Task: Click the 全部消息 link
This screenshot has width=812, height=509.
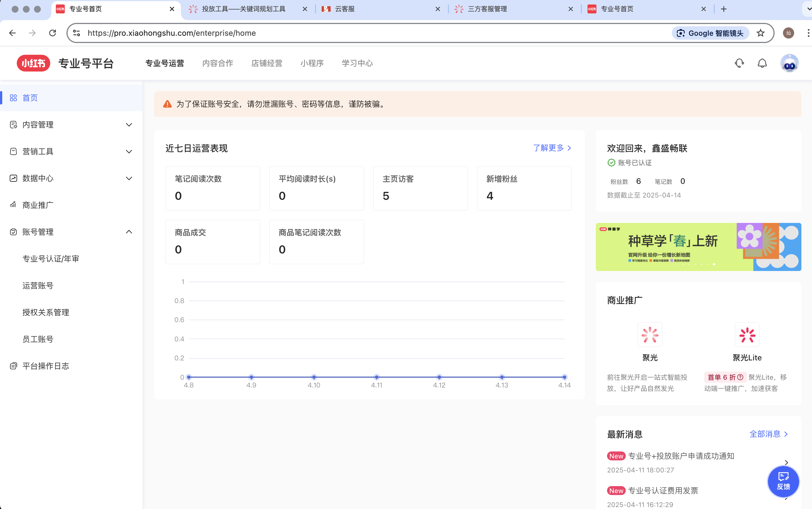Action: click(768, 434)
